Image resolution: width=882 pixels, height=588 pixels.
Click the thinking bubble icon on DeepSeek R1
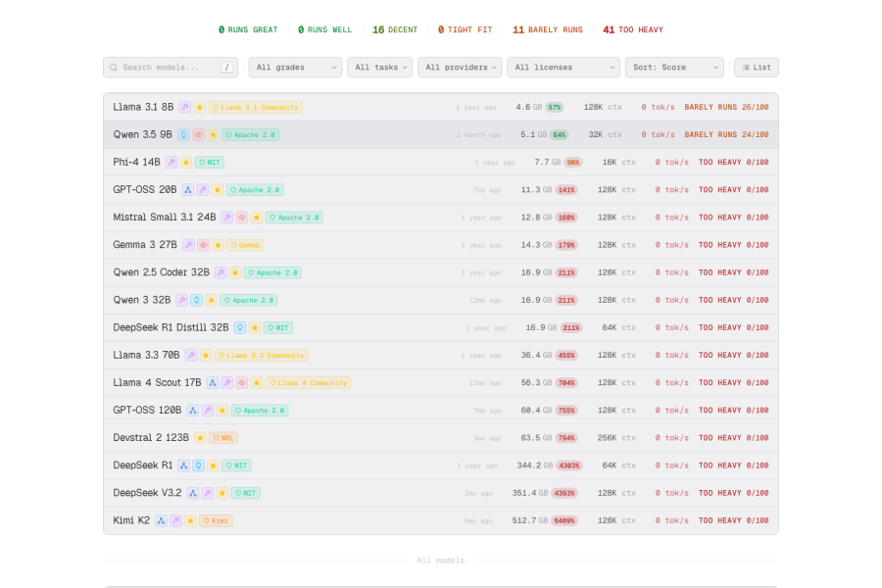pos(198,465)
